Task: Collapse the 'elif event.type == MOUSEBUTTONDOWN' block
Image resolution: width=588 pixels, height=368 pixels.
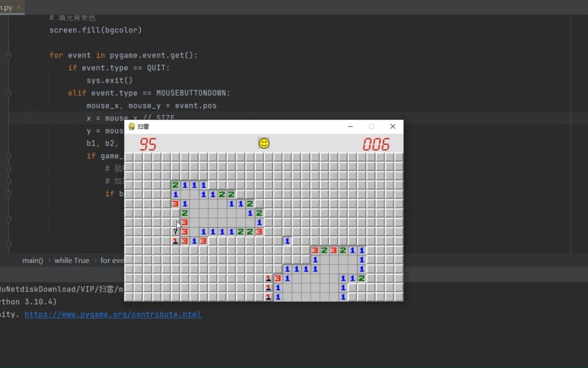Action: tap(9, 93)
